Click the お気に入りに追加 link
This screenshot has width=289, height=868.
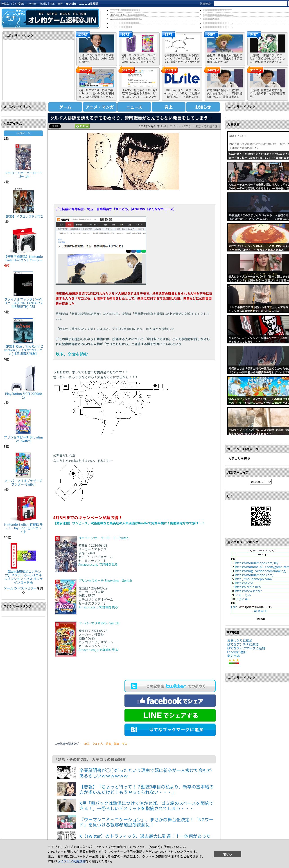(239, 641)
